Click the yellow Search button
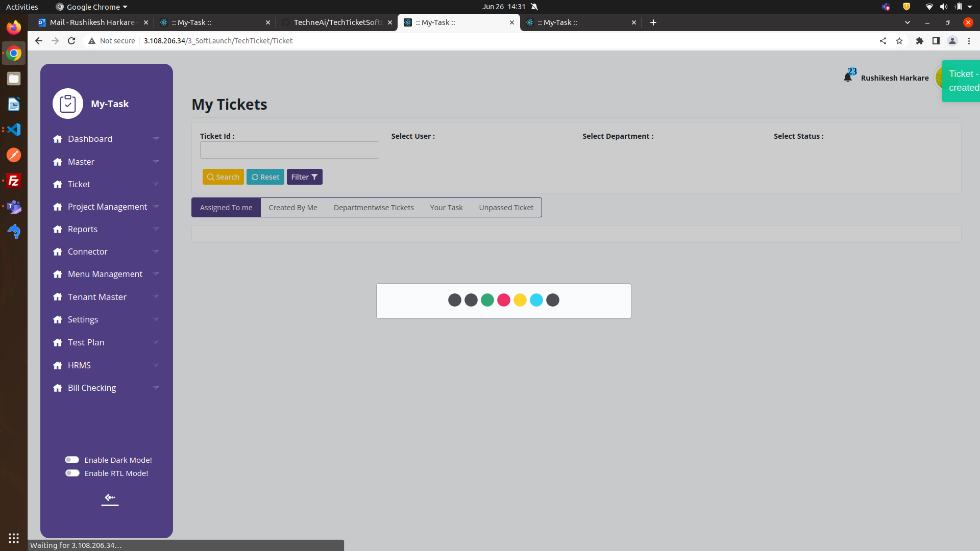 [x=223, y=177]
